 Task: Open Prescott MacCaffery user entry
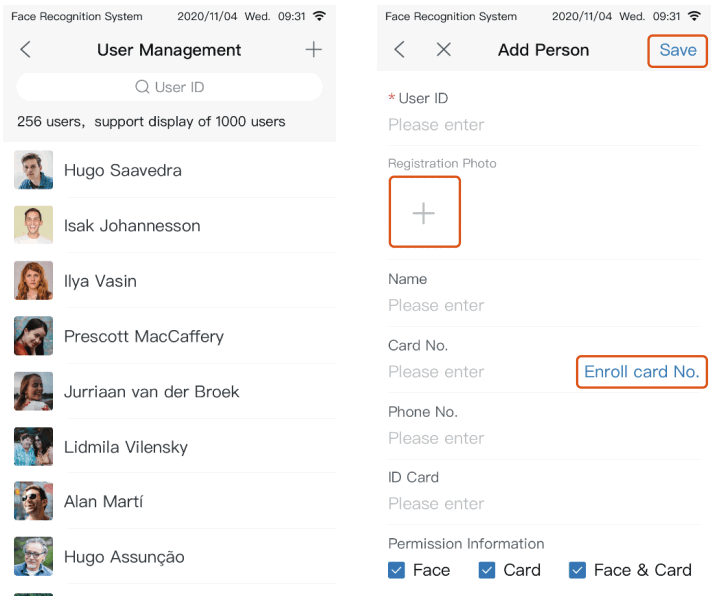[x=143, y=336]
